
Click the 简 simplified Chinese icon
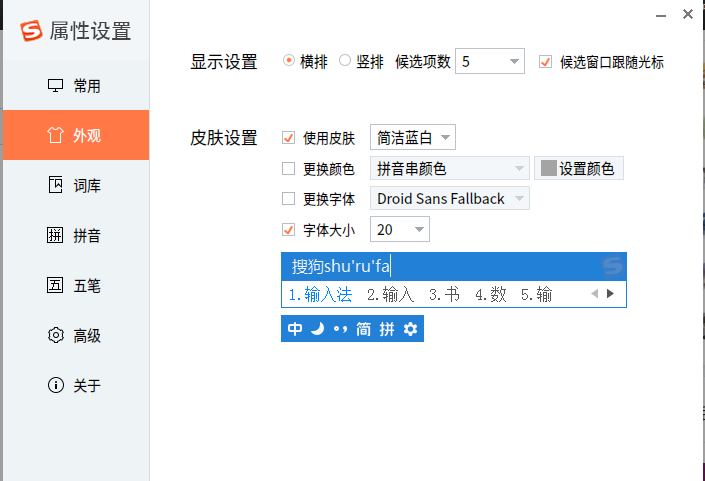[x=363, y=329]
